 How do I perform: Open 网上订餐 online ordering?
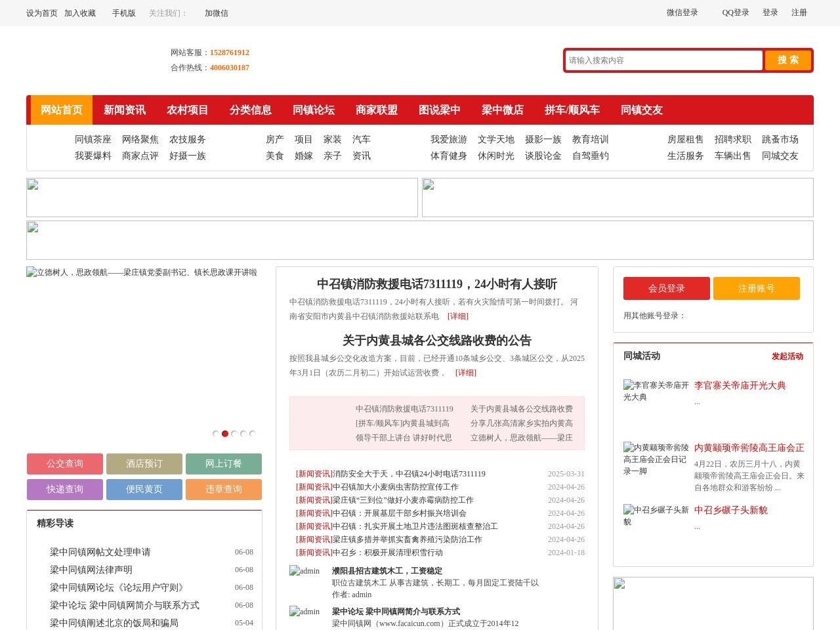click(224, 464)
